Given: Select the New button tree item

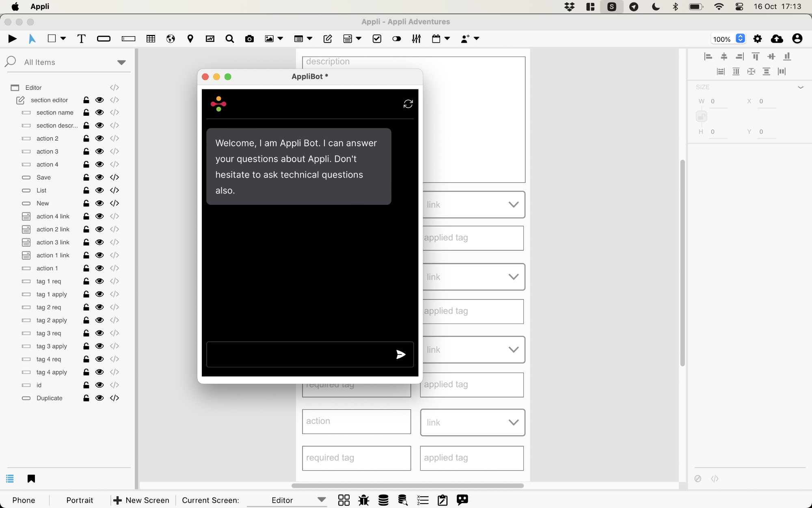Looking at the screenshot, I should coord(43,203).
